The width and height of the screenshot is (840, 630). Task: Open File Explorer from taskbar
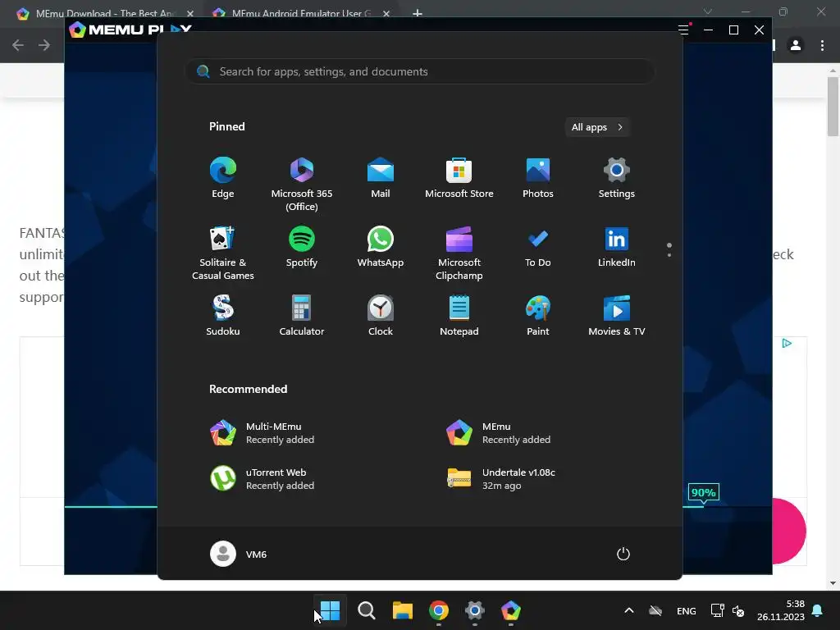402,610
